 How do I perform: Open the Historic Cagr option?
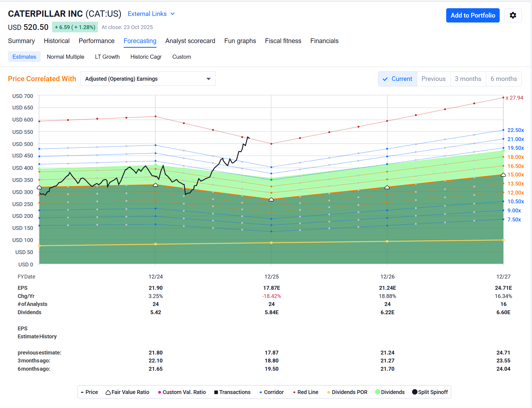(x=146, y=57)
